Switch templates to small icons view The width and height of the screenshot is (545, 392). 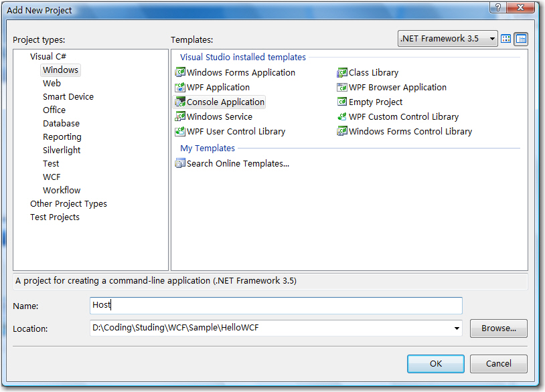521,39
